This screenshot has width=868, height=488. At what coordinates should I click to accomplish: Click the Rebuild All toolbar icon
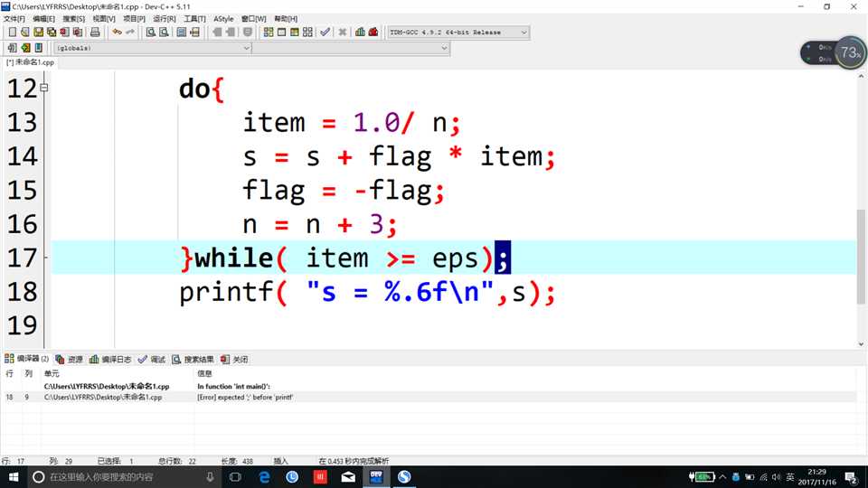point(307,33)
